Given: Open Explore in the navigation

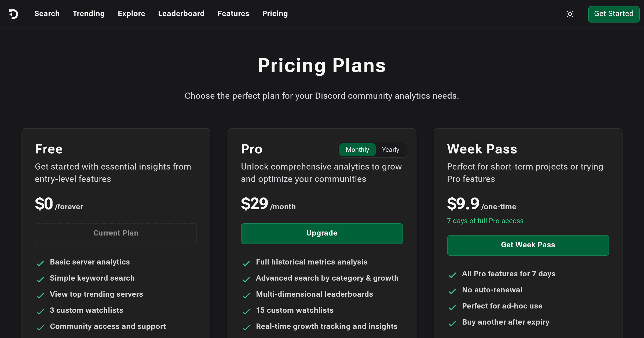Looking at the screenshot, I should click(x=131, y=14).
